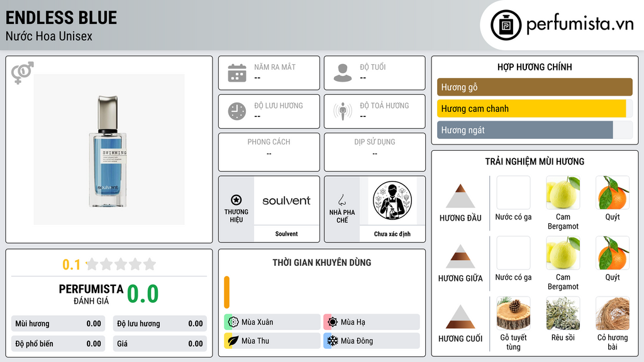Click the Hương gỗ accord bar
This screenshot has width=644, height=362.
pyautogui.click(x=535, y=87)
